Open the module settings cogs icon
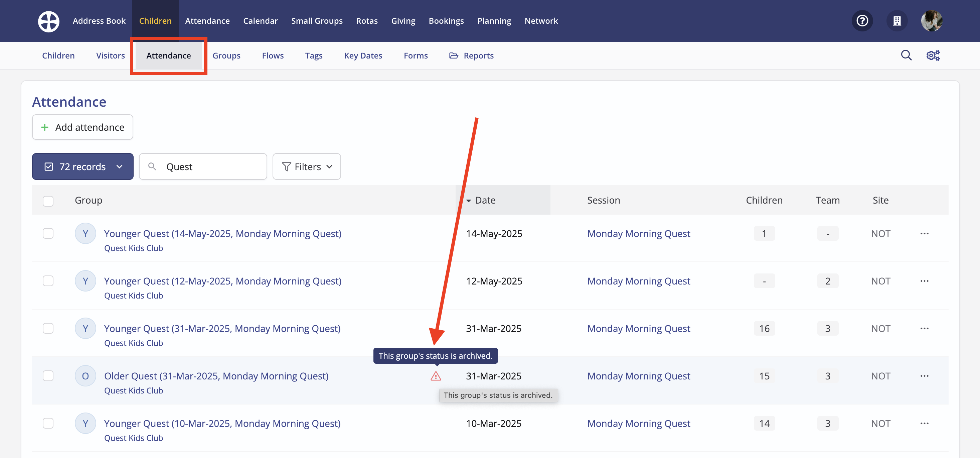980x458 pixels. pyautogui.click(x=933, y=55)
